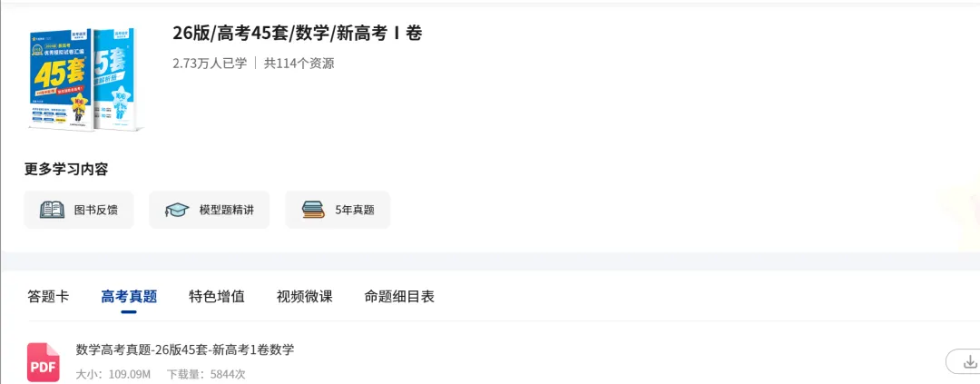Screen dimensions: 980x384
Task: Click the open book icon for 图书反馈
Action: (x=52, y=210)
